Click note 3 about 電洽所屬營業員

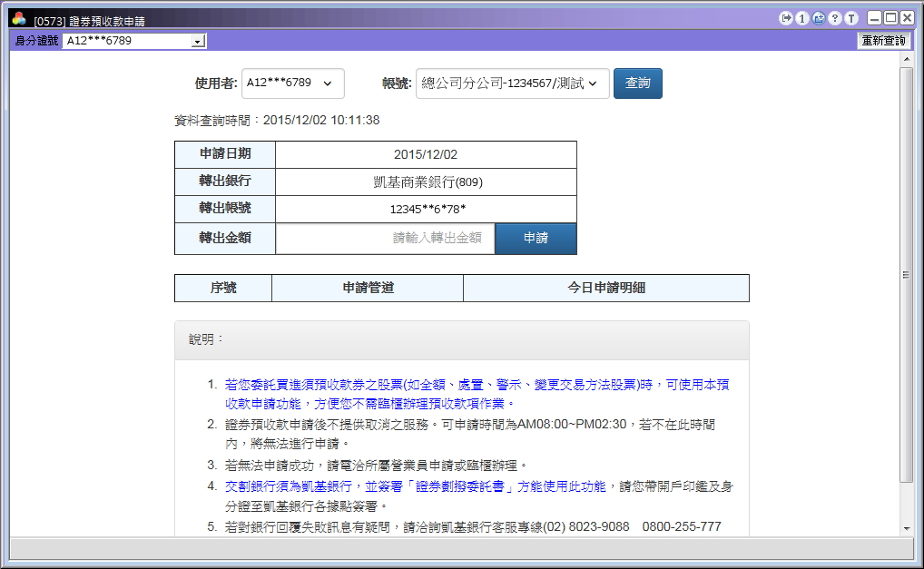tap(377, 466)
